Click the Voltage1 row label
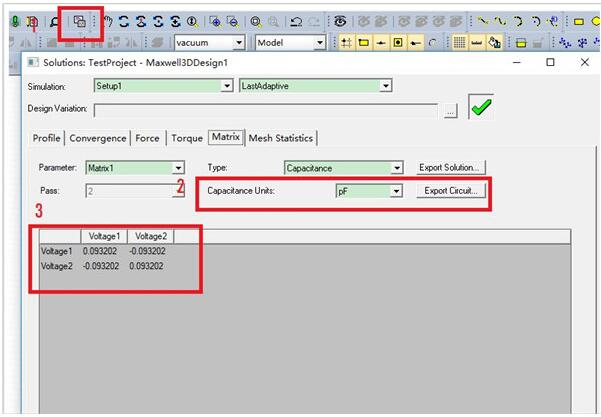Viewport: 601px width, 417px height. (57, 251)
